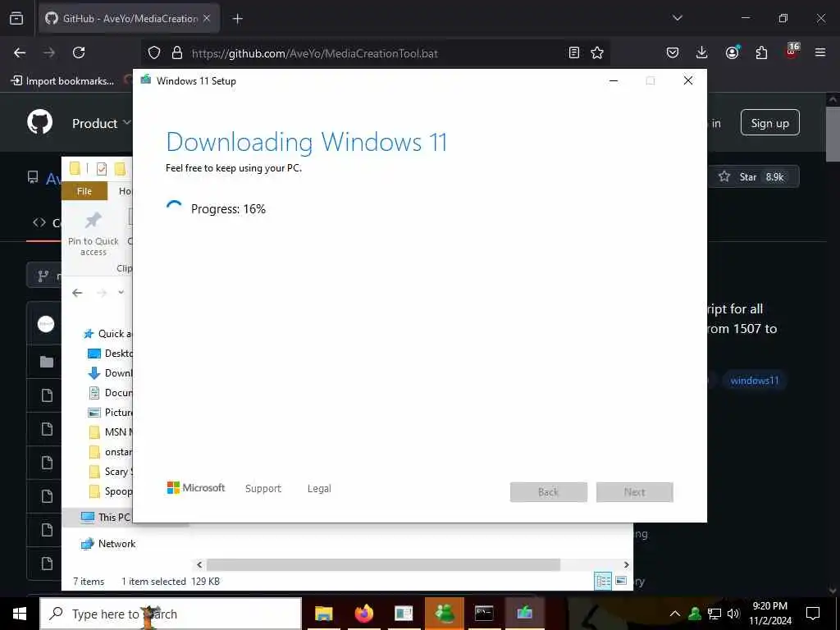Click the network tray icon

pyautogui.click(x=714, y=614)
